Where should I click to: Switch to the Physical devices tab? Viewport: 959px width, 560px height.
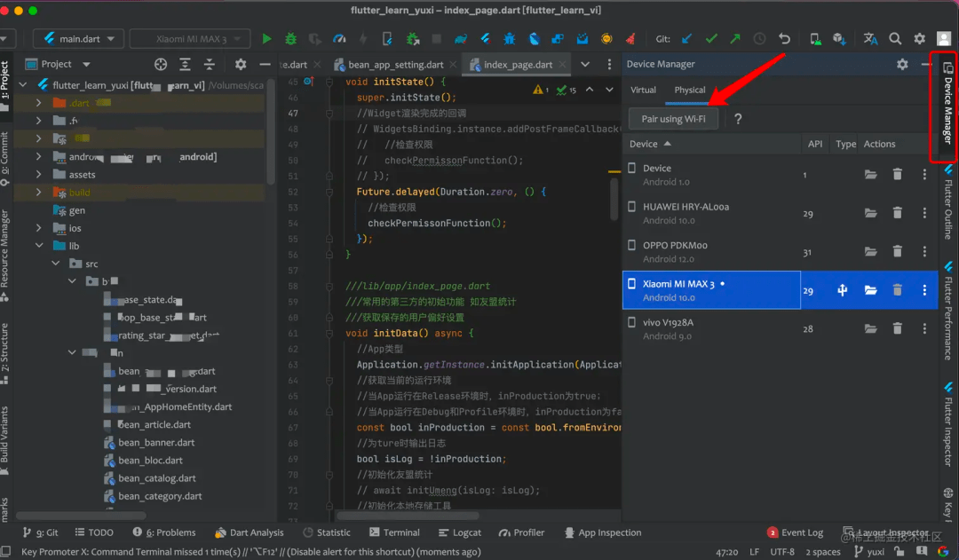(690, 90)
